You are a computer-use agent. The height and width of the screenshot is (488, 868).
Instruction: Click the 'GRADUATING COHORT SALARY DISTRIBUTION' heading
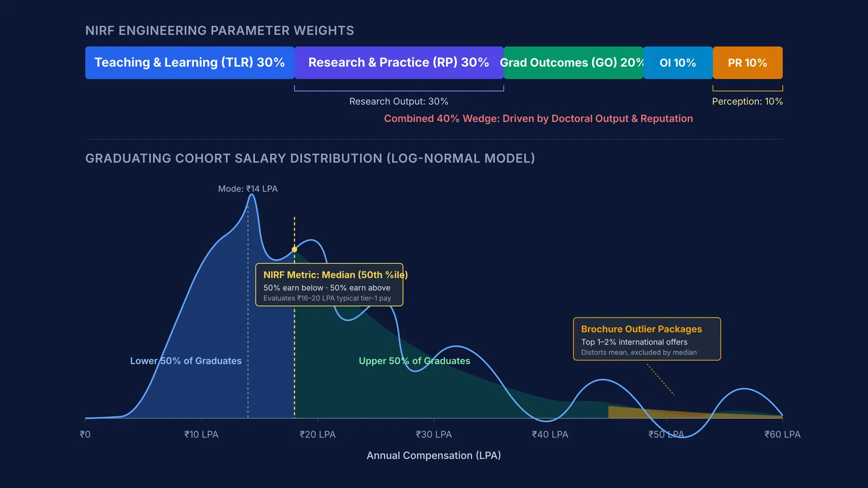pos(310,158)
